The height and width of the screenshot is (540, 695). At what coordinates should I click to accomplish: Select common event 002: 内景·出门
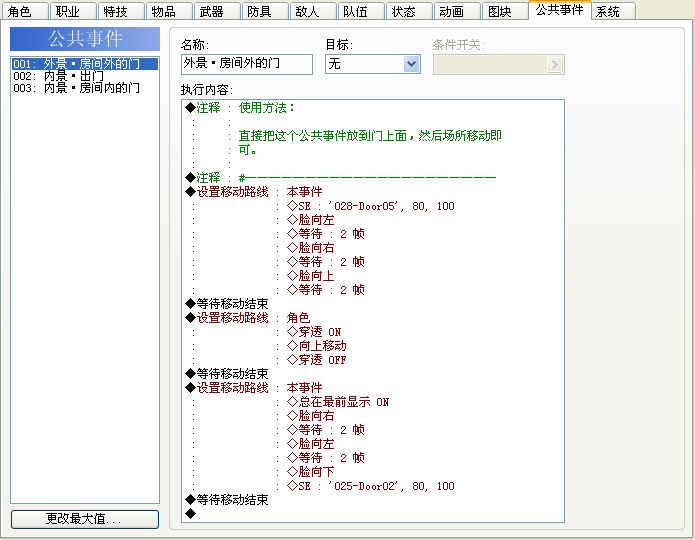coord(85,76)
